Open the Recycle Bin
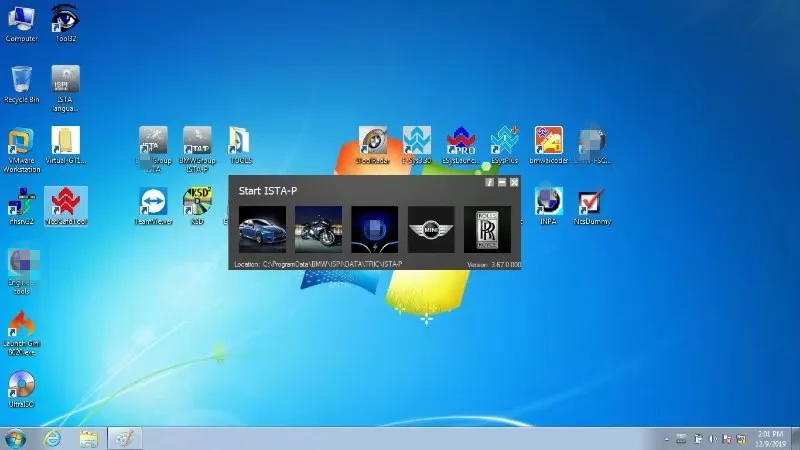Screen dimensions: 800x450 coord(21,85)
